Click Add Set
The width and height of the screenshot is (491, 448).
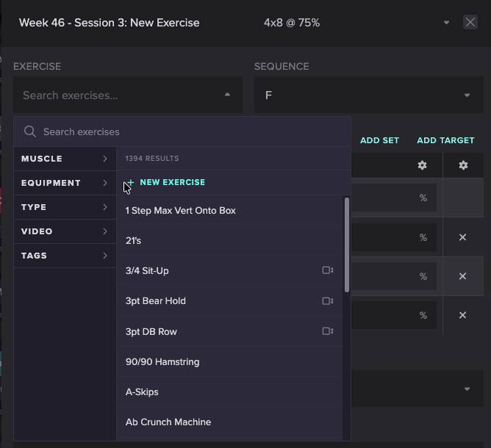coord(379,140)
